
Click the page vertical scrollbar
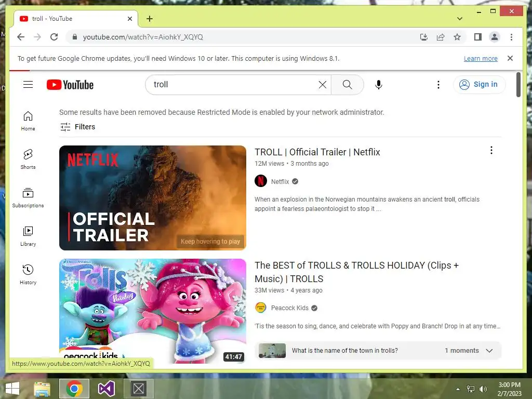pyautogui.click(x=518, y=85)
